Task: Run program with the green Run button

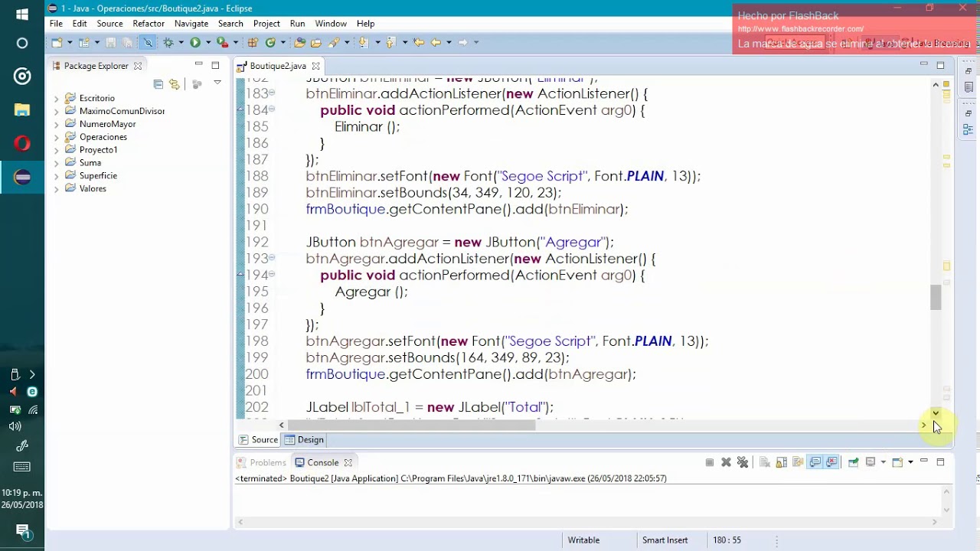Action: point(195,42)
